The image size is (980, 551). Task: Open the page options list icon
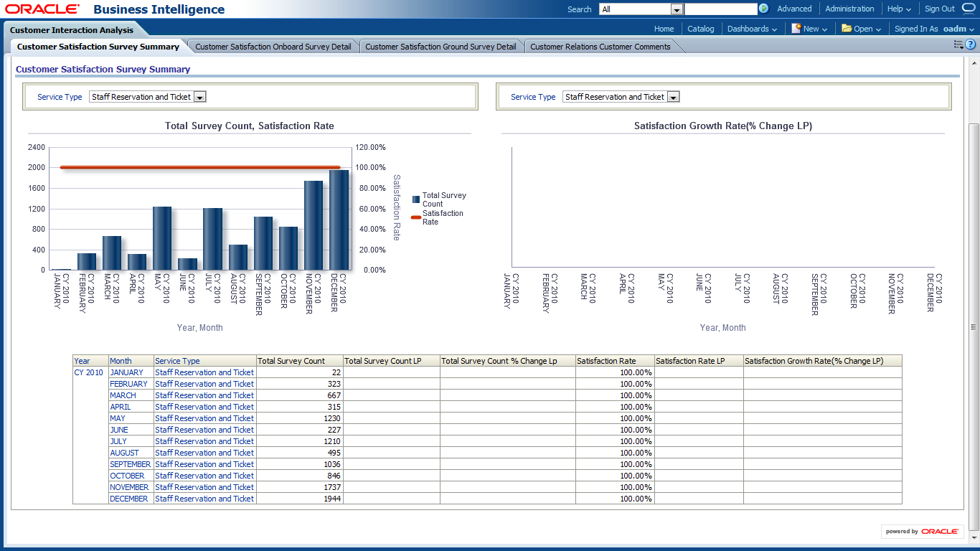[x=958, y=44]
